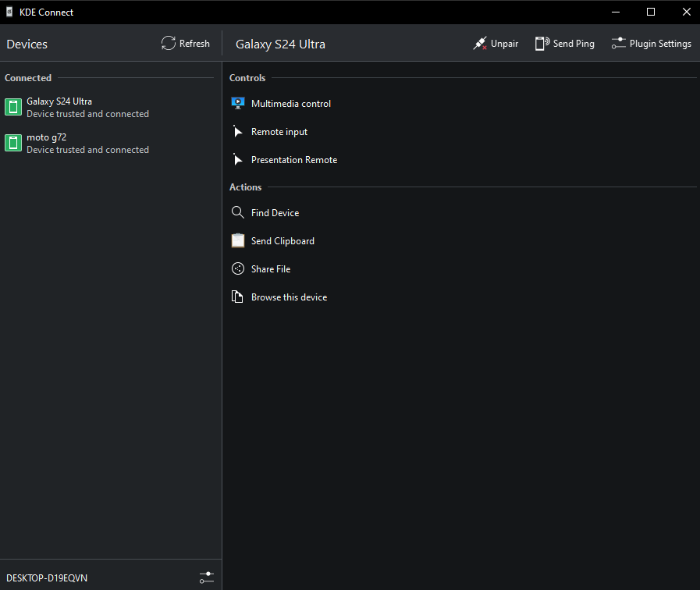Choose Browse this device action
Screen dimensions: 700x590
click(x=462, y=297)
